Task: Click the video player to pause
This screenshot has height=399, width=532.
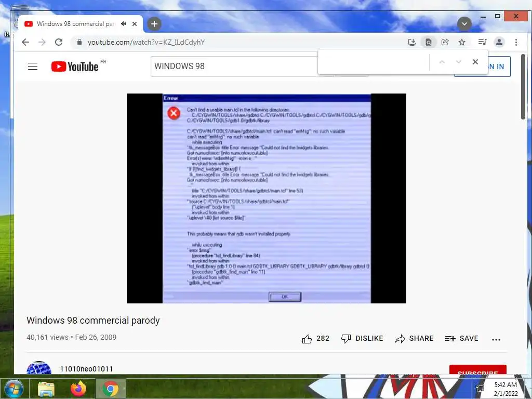Action: click(267, 198)
